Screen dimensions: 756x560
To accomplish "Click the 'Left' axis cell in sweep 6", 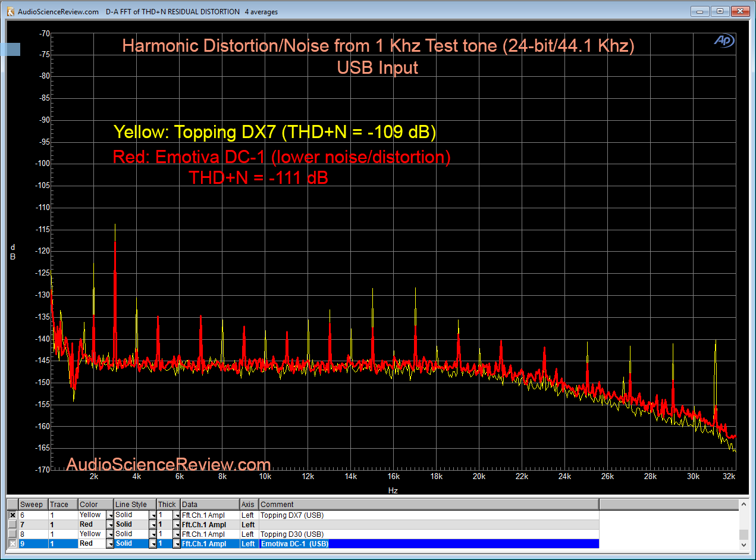I will [249, 515].
